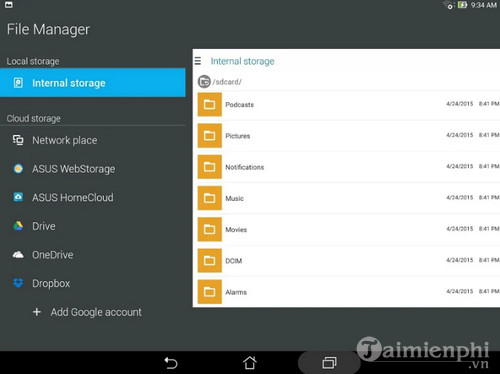Screen dimensions: 500x374
Task: Open ASUS HomeCloud entry
Action: point(93,197)
